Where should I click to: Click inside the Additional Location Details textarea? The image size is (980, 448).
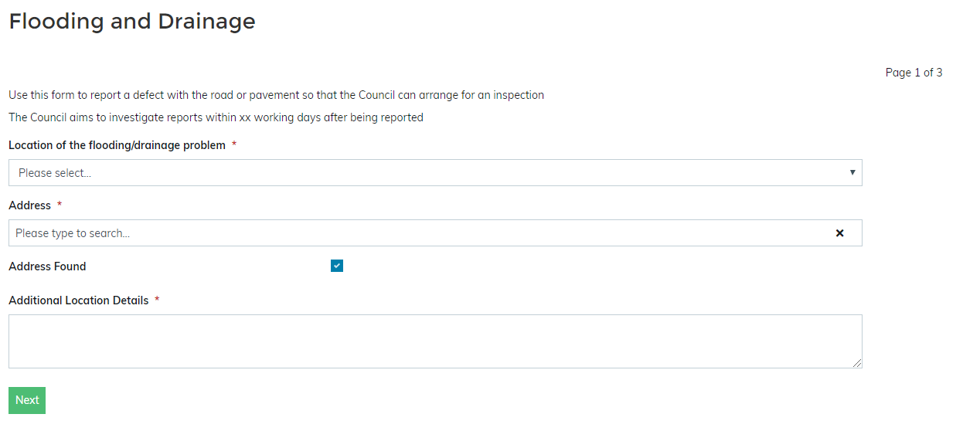(x=434, y=341)
